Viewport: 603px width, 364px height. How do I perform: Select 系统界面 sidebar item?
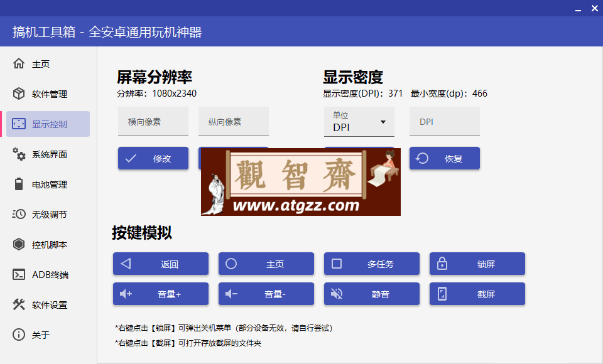pos(48,154)
